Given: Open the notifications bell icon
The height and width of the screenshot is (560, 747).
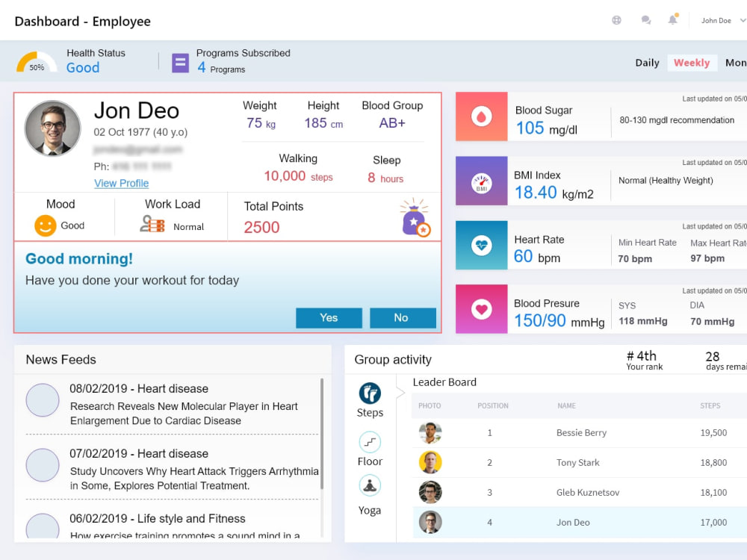Looking at the screenshot, I should [x=673, y=19].
